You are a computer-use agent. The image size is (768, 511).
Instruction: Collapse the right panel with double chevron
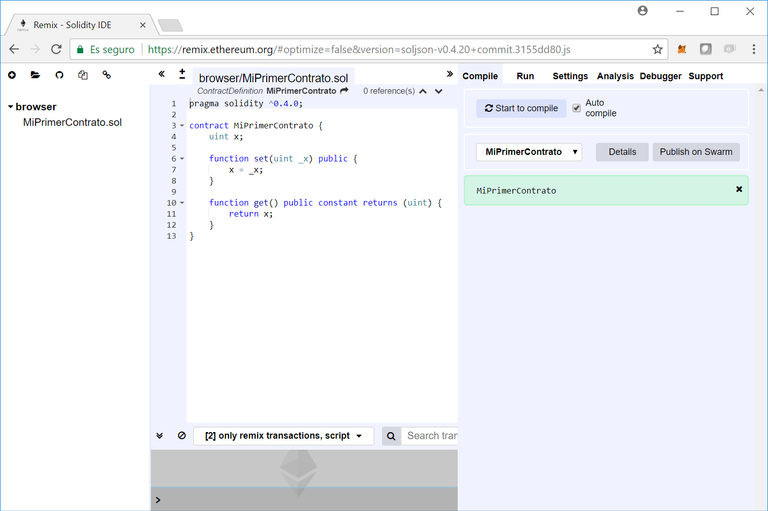pyautogui.click(x=450, y=74)
